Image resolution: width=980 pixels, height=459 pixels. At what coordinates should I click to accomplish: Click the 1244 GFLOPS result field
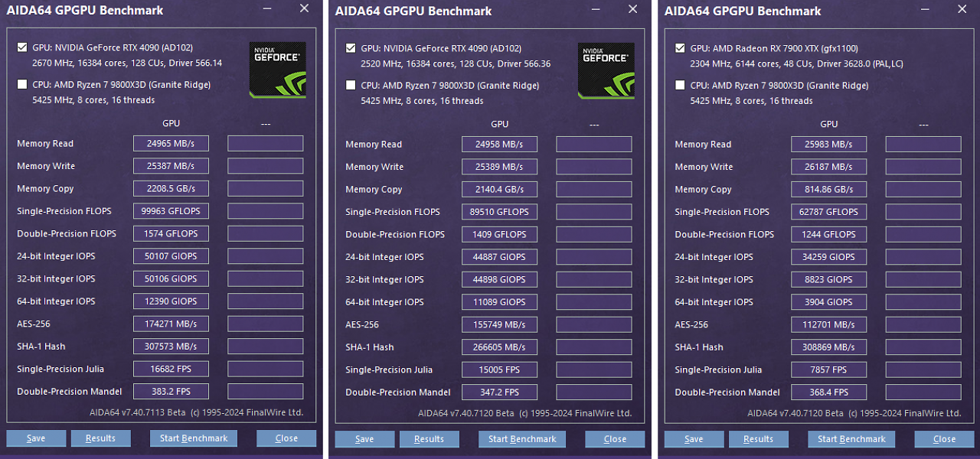(828, 234)
